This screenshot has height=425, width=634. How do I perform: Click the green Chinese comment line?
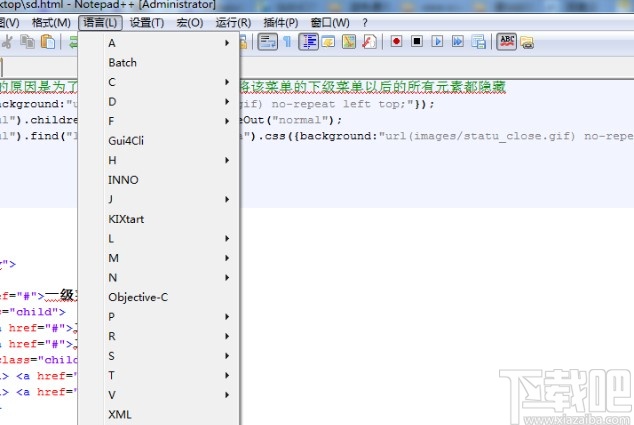[x=373, y=87]
